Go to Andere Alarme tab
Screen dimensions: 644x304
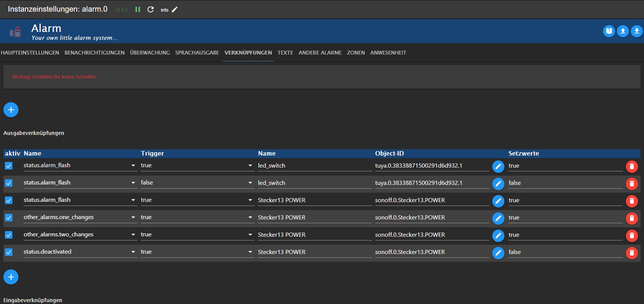320,53
